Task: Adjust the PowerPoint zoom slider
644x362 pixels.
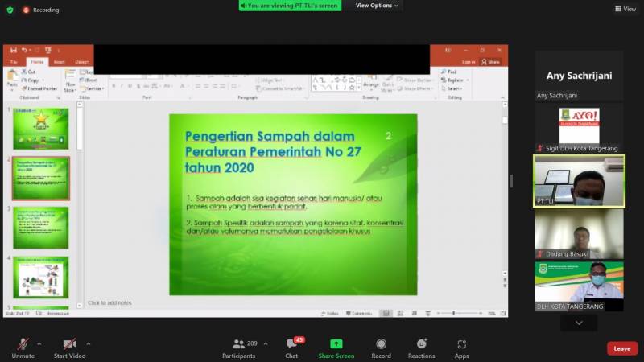Action: (x=453, y=313)
